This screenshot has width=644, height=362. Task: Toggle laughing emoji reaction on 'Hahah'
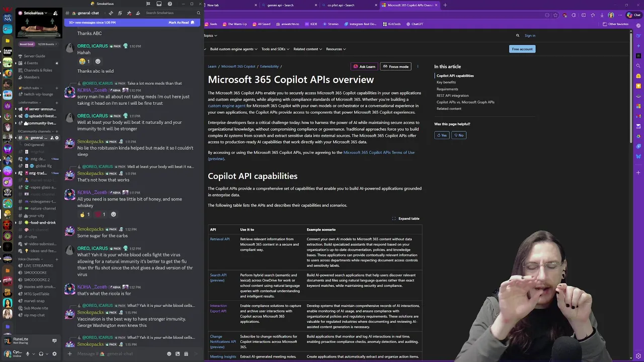(x=85, y=61)
